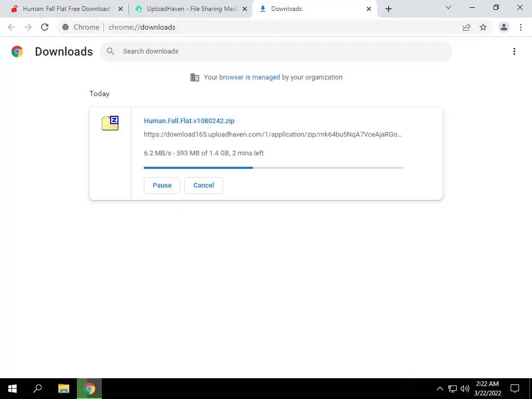Cancel the Human.Fall.Flat download
The image size is (532, 399).
pyautogui.click(x=204, y=185)
